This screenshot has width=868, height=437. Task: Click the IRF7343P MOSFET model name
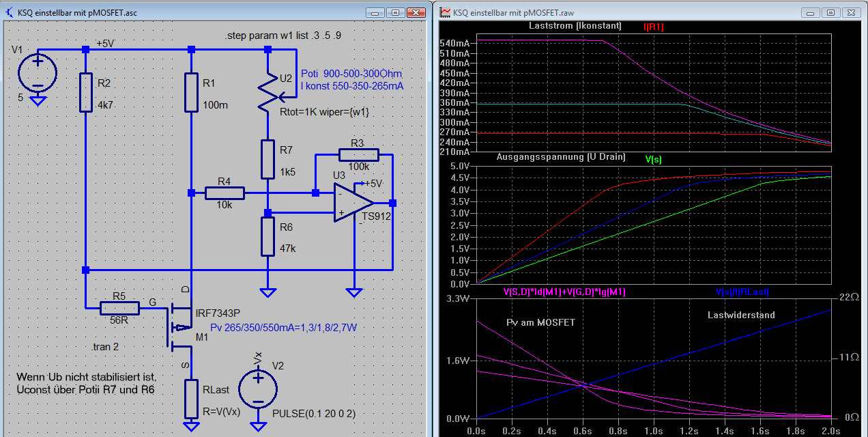point(218,313)
